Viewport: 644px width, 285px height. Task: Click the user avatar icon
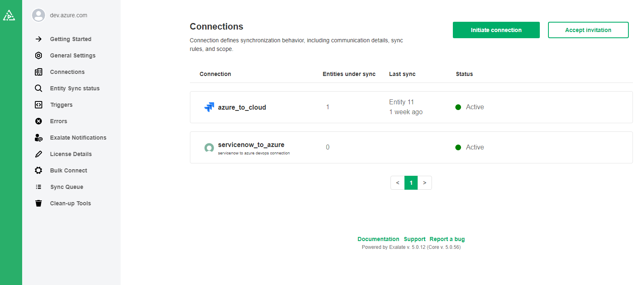(39, 15)
